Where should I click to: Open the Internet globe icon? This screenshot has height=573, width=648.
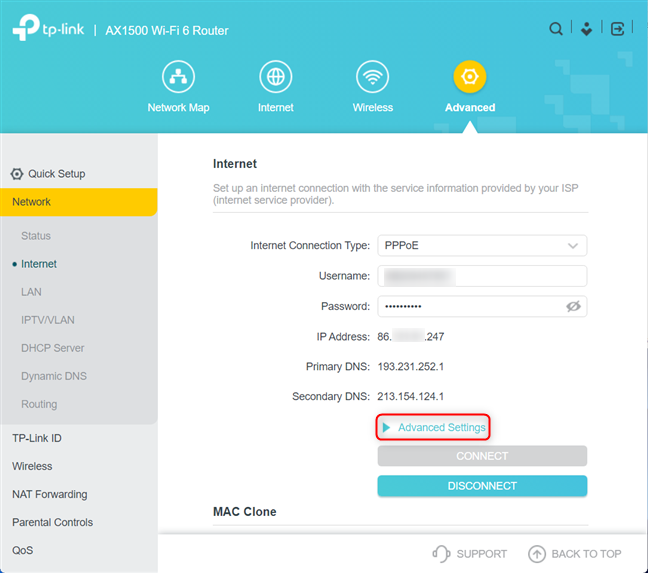pyautogui.click(x=276, y=76)
